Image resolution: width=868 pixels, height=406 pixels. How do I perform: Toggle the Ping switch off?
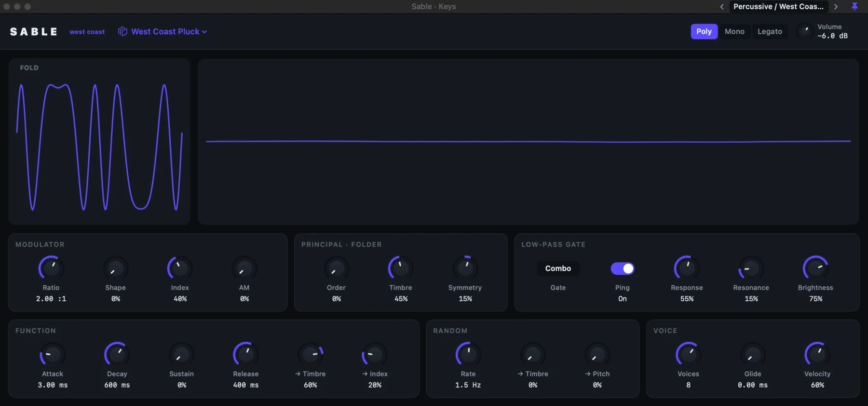(x=623, y=268)
